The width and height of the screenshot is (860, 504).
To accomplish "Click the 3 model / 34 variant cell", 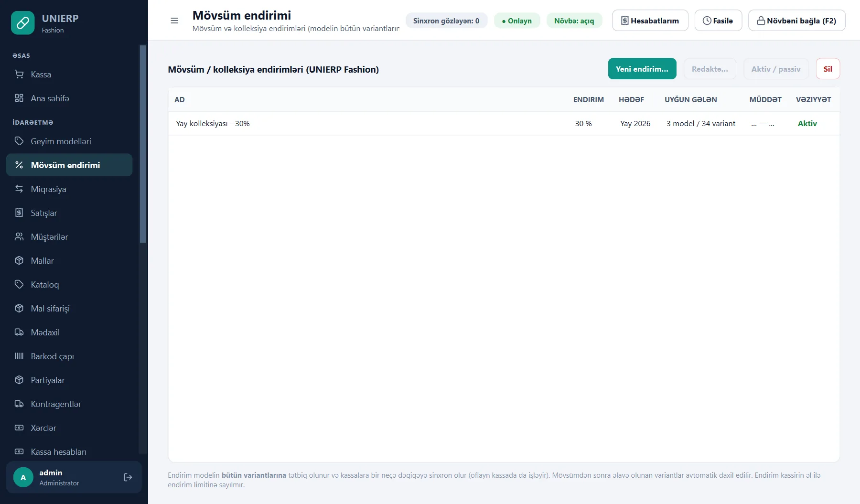I will [701, 123].
